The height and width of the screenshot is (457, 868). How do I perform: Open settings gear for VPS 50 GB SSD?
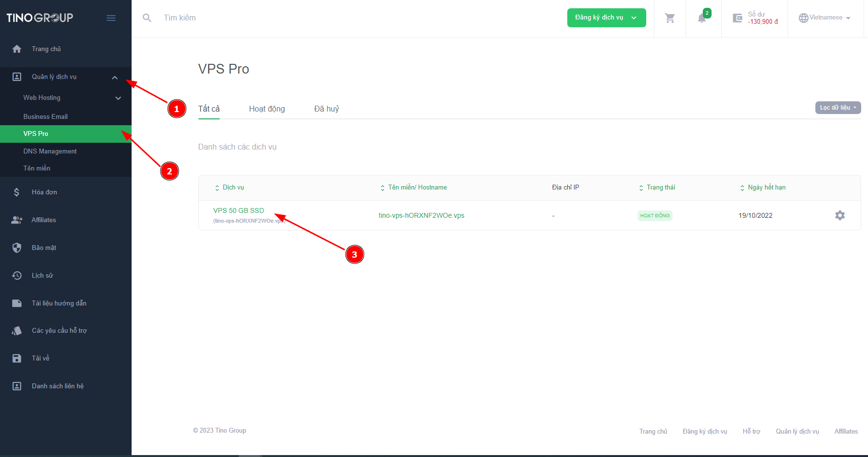coord(839,215)
